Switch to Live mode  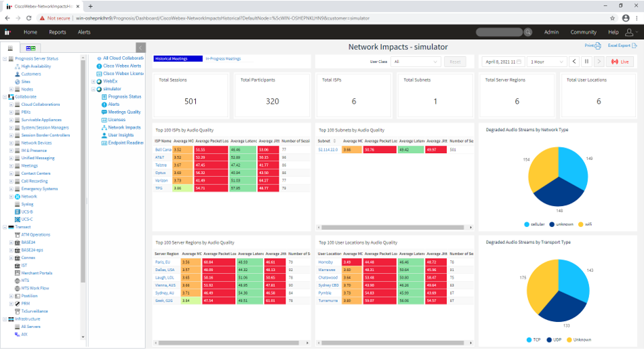click(x=621, y=62)
